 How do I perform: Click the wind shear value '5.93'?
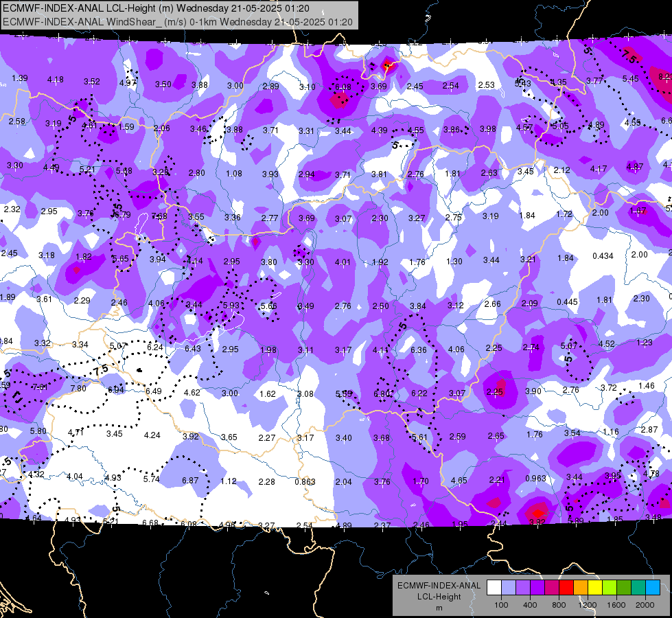(231, 306)
